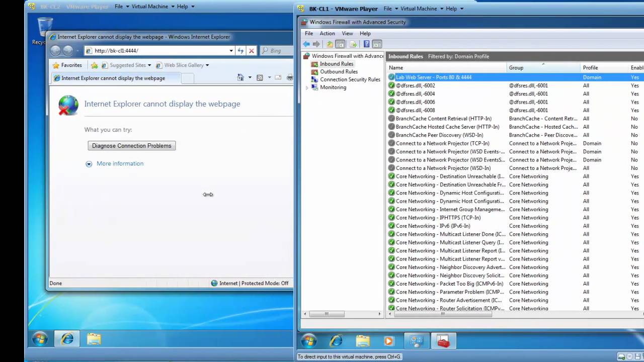Image resolution: width=644 pixels, height=362 pixels.
Task: Sort rules by Name column header
Action: click(446, 67)
